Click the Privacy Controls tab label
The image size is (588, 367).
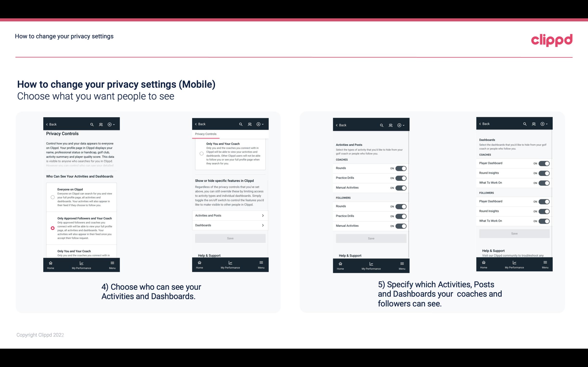point(206,134)
